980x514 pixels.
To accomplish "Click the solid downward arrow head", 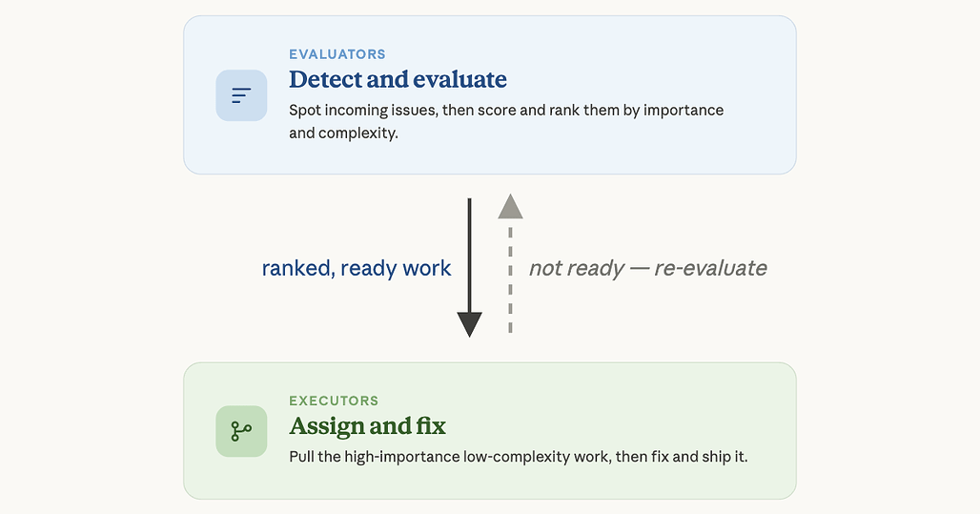I will click(x=469, y=324).
